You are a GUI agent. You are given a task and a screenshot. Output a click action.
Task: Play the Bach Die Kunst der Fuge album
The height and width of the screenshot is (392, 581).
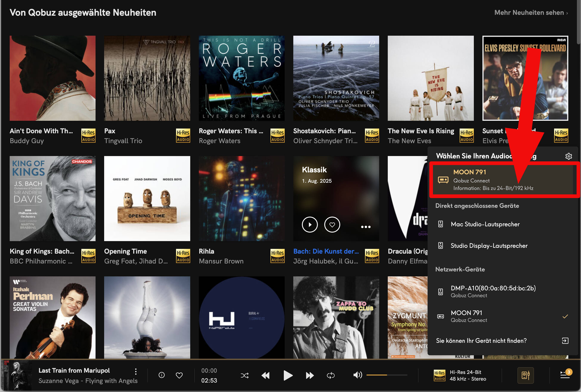click(310, 225)
